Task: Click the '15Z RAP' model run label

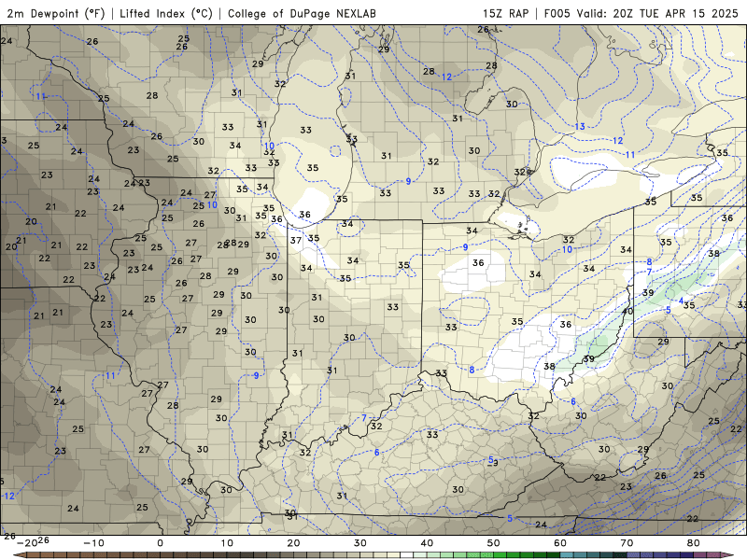Action: click(505, 13)
